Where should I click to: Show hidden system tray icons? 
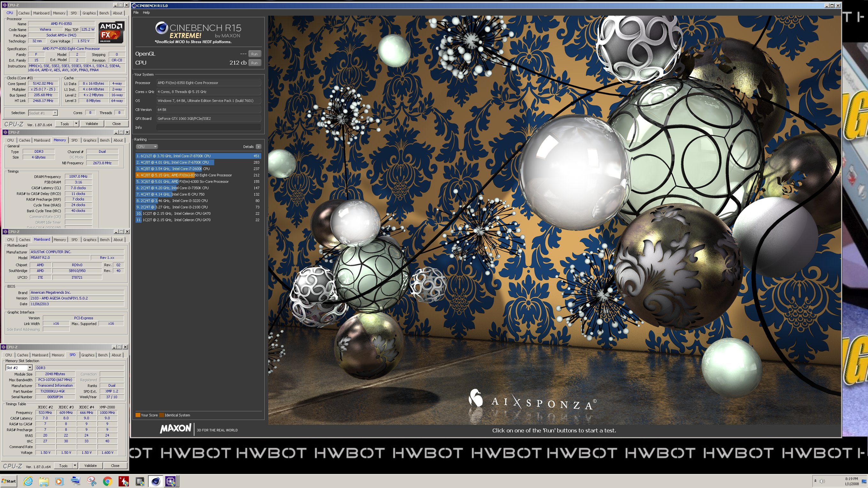tap(815, 481)
